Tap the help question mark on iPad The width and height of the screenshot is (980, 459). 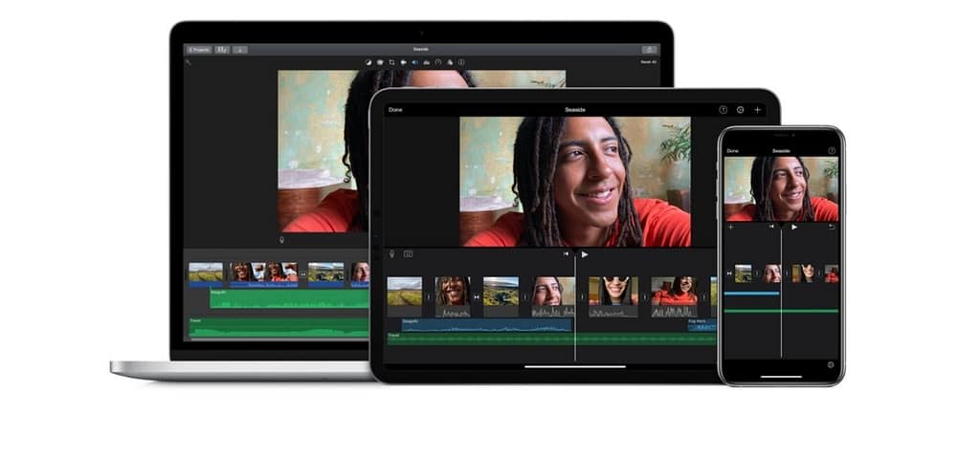(723, 110)
